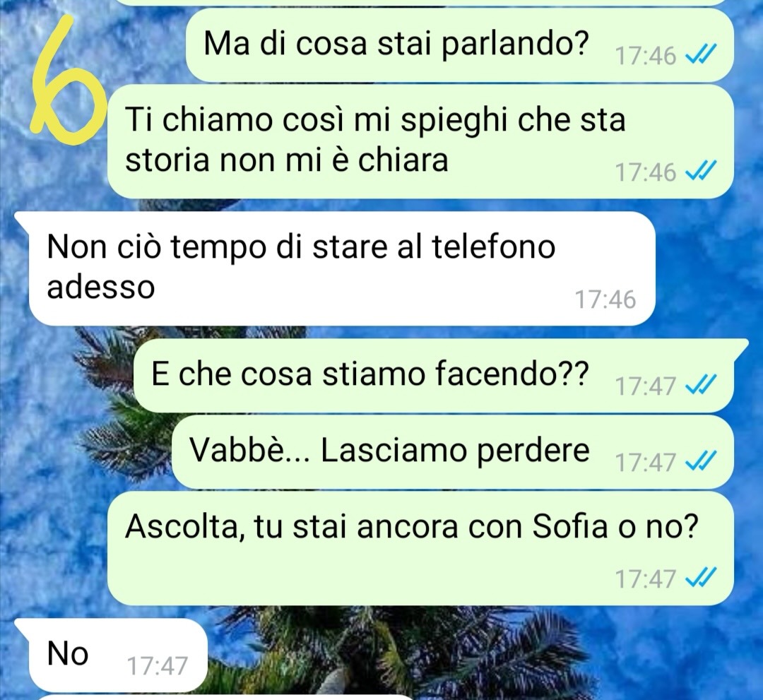763x700 pixels.
Task: Select the 'Ti chiamo così mi spieghi' message bubble
Action: [420, 141]
